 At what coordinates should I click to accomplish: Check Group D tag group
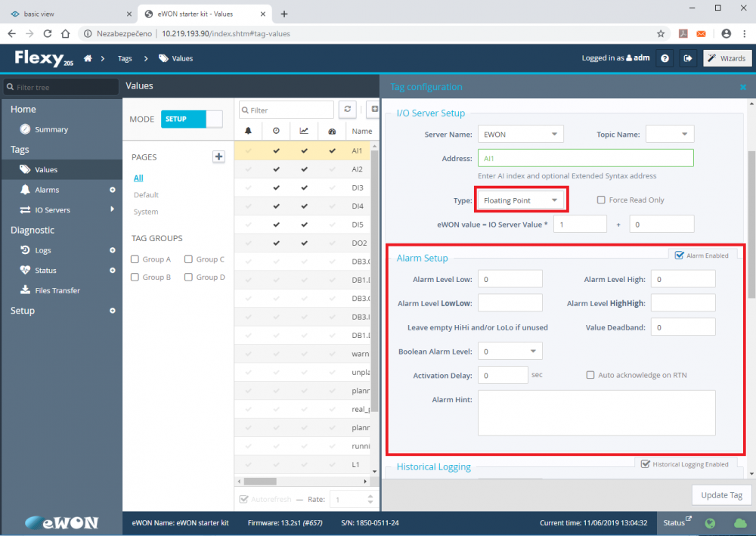coord(188,277)
